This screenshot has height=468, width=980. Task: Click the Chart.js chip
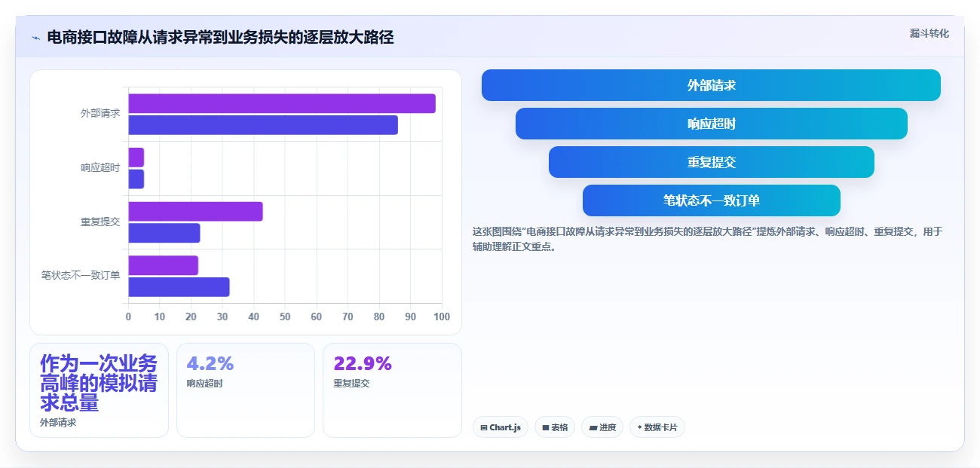point(501,427)
